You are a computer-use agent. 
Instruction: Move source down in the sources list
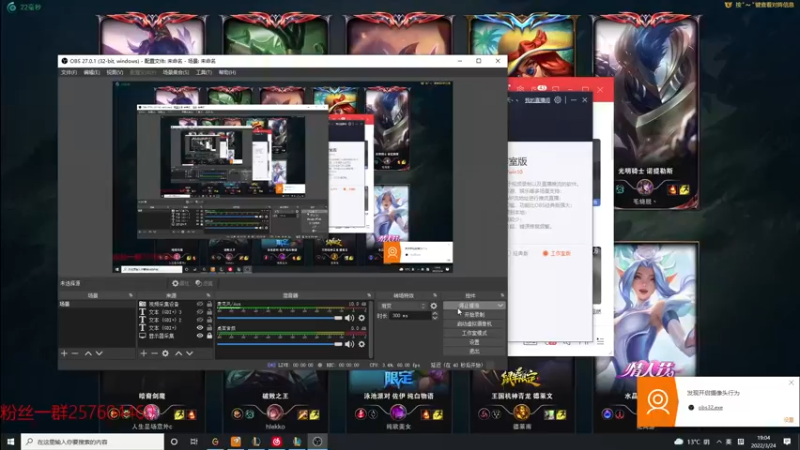(x=189, y=353)
